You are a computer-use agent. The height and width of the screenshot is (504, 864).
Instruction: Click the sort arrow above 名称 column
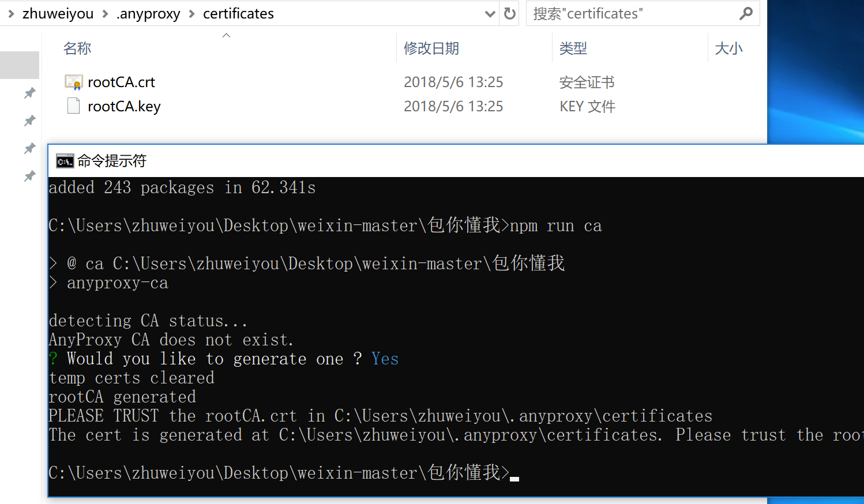click(x=226, y=36)
